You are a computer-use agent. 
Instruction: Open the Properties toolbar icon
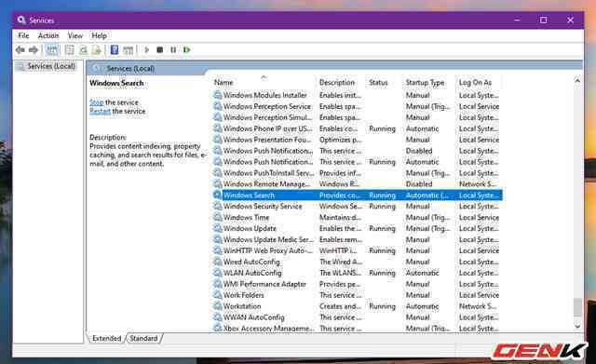pyautogui.click(x=69, y=49)
